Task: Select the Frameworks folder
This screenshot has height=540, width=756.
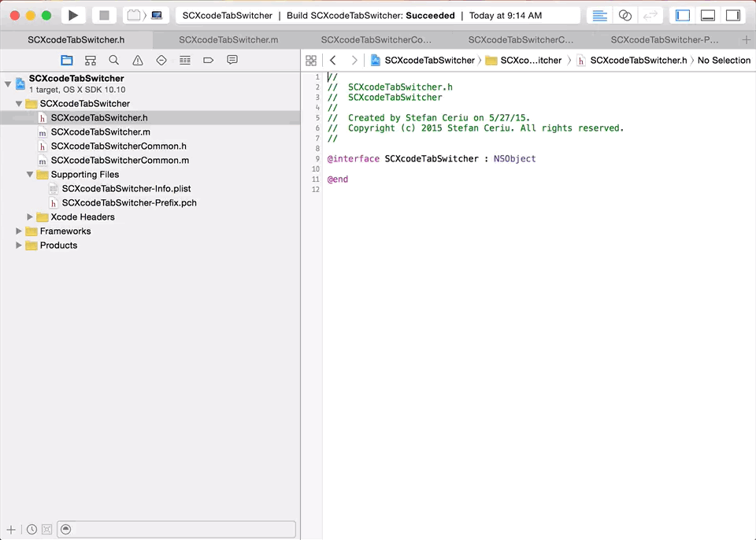Action: (x=150, y=231)
